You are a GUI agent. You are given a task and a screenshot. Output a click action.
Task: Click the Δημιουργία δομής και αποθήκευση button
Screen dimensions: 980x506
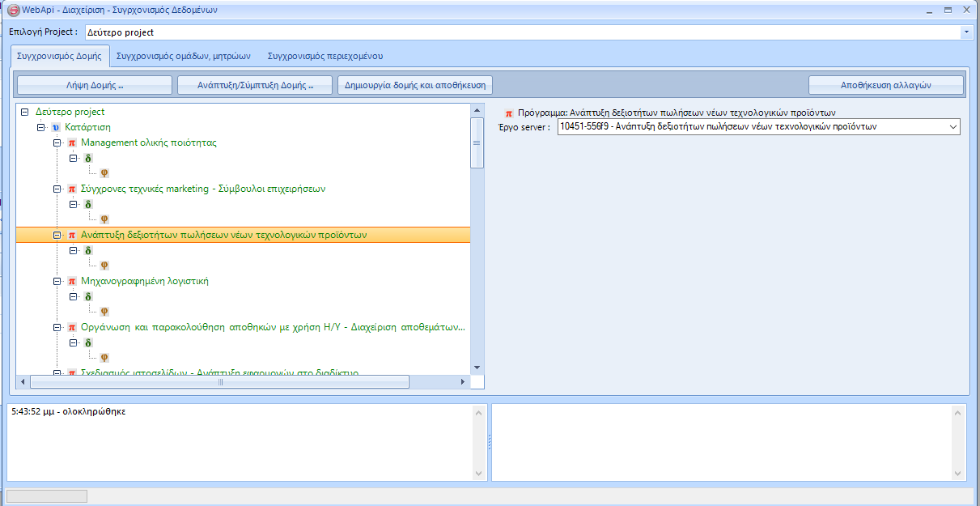415,85
